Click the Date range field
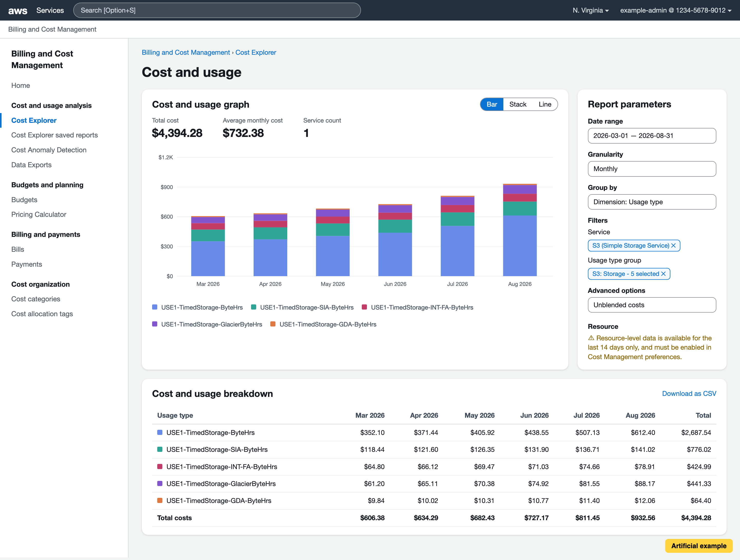Image resolution: width=740 pixels, height=560 pixels. [x=652, y=136]
